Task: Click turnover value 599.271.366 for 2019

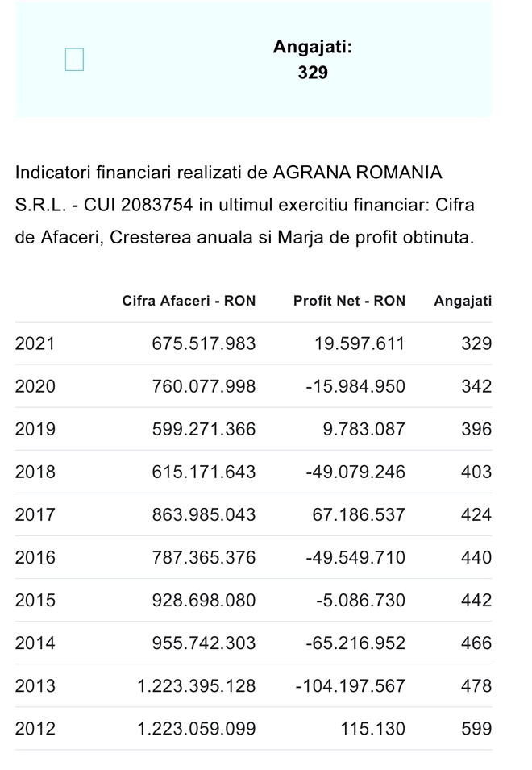Action: click(x=204, y=429)
